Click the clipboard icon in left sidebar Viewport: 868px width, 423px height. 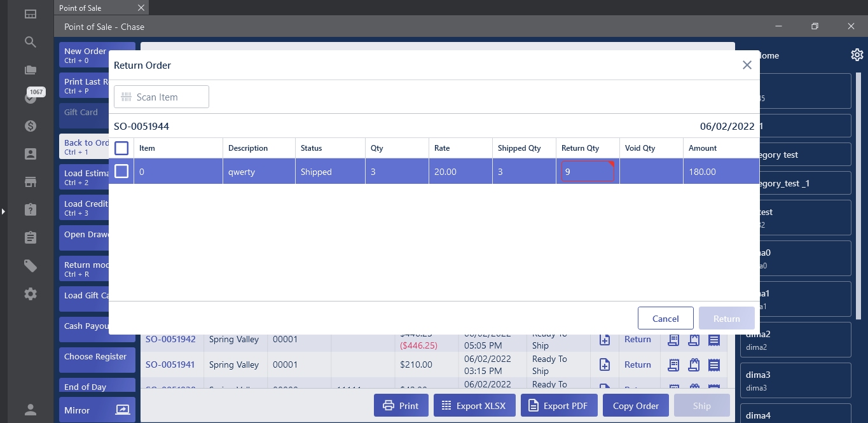(x=31, y=238)
